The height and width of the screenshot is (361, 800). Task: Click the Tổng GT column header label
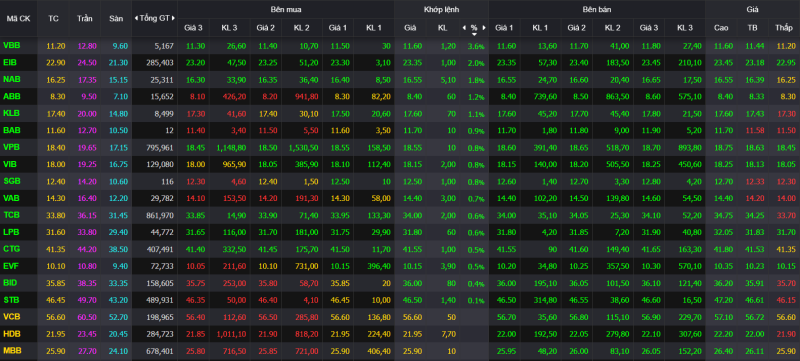[155, 18]
